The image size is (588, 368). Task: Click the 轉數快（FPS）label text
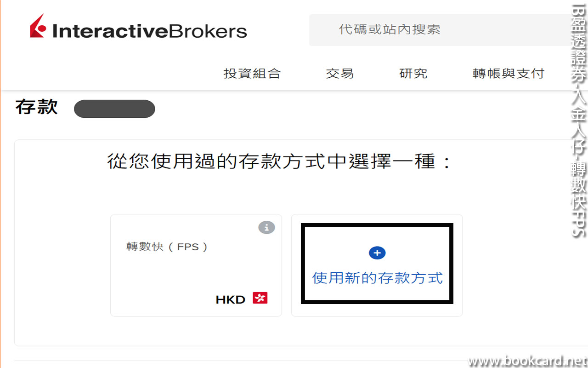pyautogui.click(x=167, y=247)
